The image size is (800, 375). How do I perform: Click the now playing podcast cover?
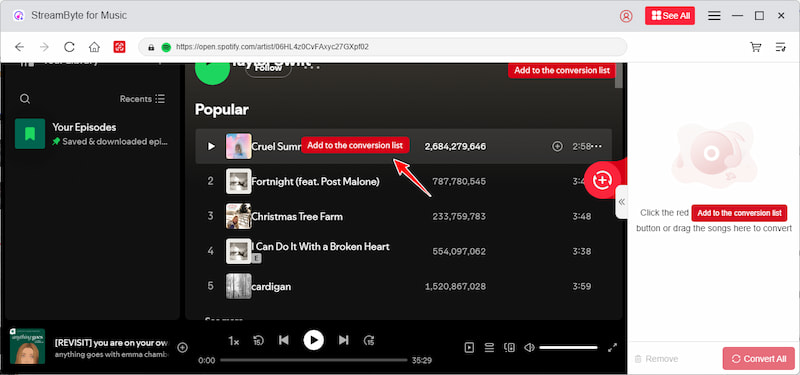pos(28,346)
